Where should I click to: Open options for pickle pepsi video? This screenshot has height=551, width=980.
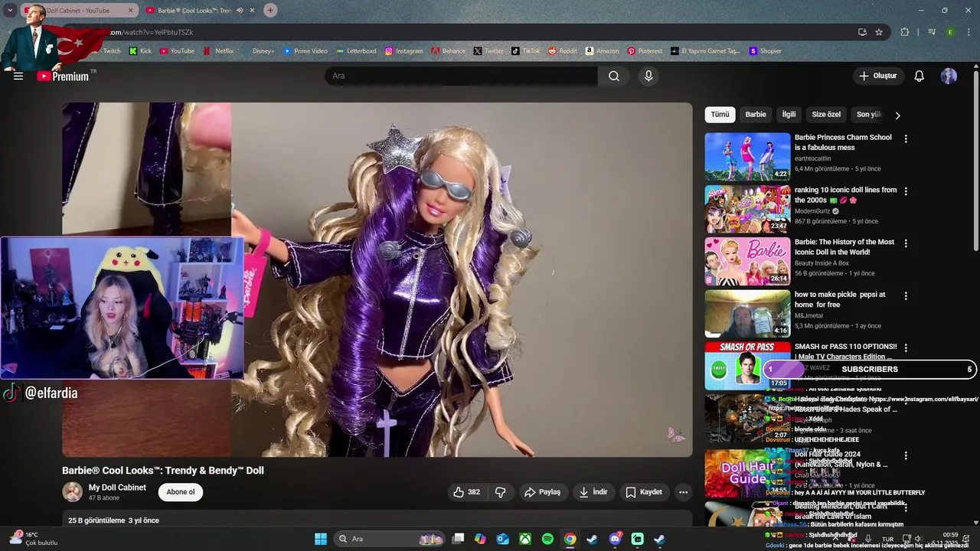point(906,295)
